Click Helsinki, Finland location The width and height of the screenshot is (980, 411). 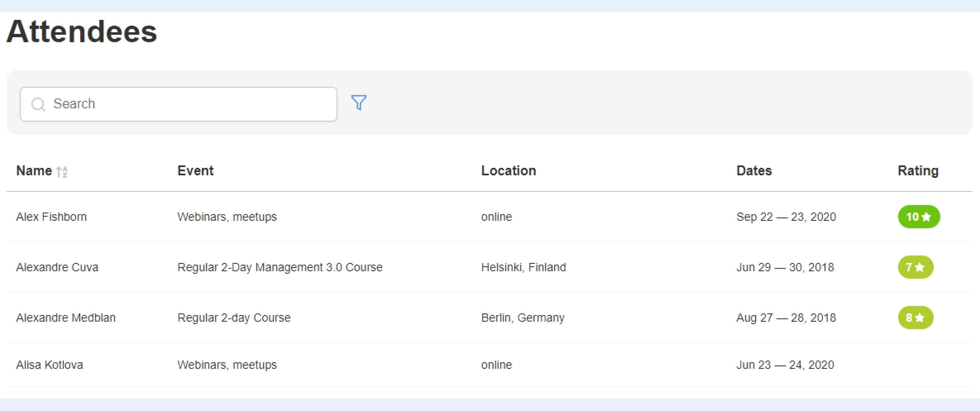523,267
